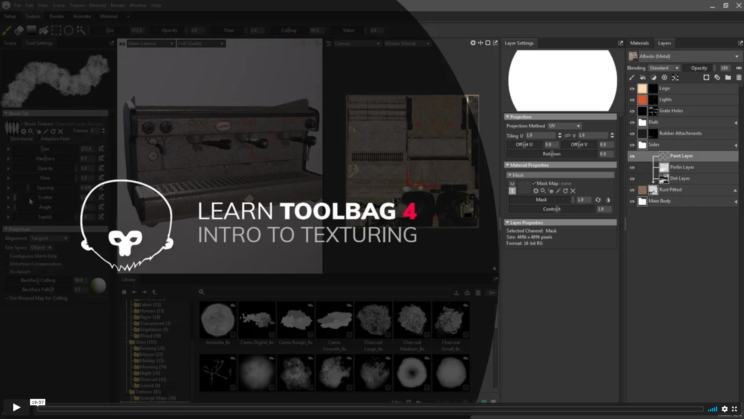
Task: Switch to the Materials tab
Action: click(x=639, y=43)
